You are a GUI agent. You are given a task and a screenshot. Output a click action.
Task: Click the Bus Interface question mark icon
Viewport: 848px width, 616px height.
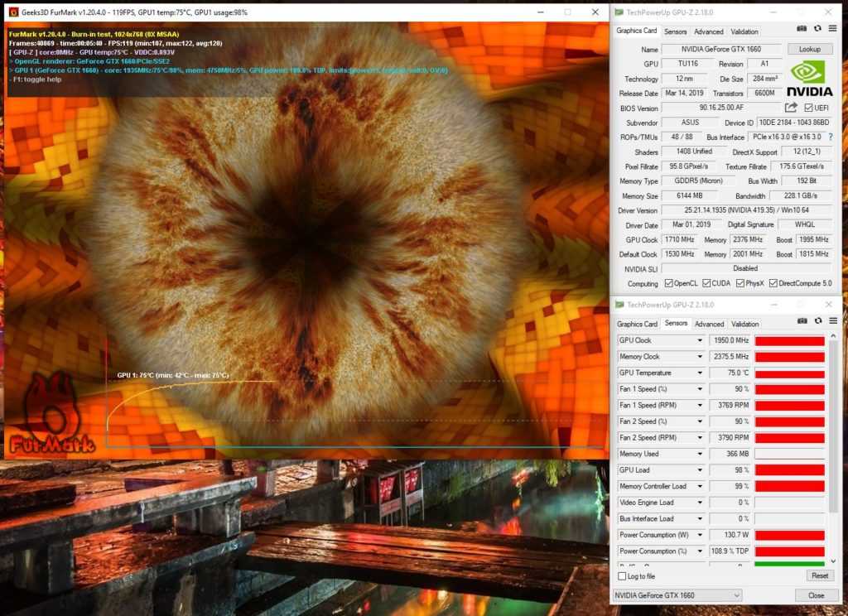point(830,137)
